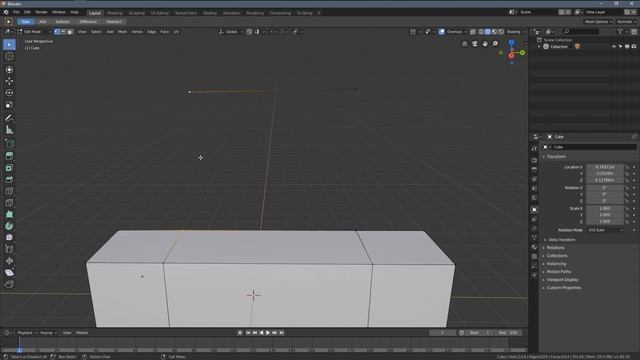Open the Shading options dropdown

[516, 32]
